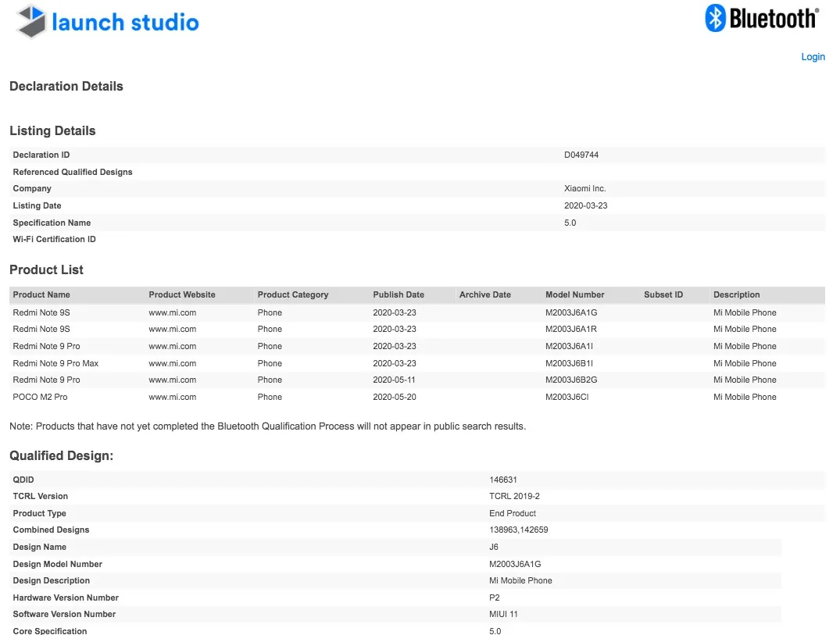This screenshot has height=635, width=840.
Task: Click the Product Category column header
Action: [x=292, y=294]
